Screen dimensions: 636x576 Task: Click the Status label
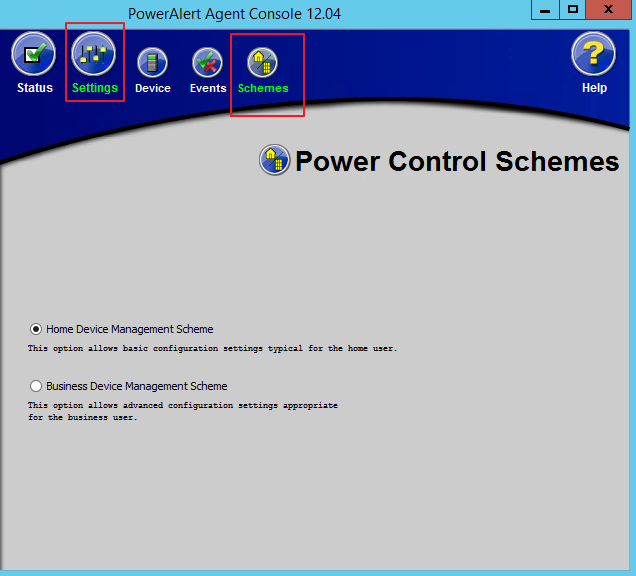coord(35,88)
